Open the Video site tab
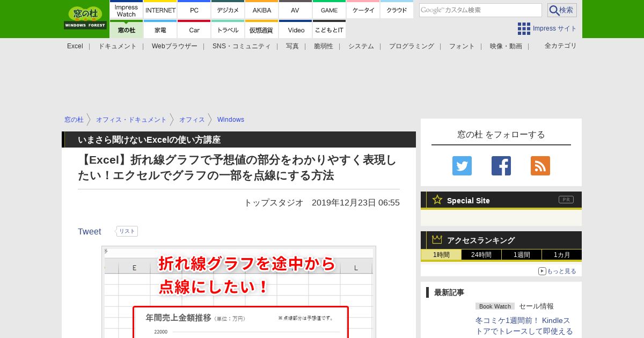This screenshot has width=644, height=338. [295, 30]
